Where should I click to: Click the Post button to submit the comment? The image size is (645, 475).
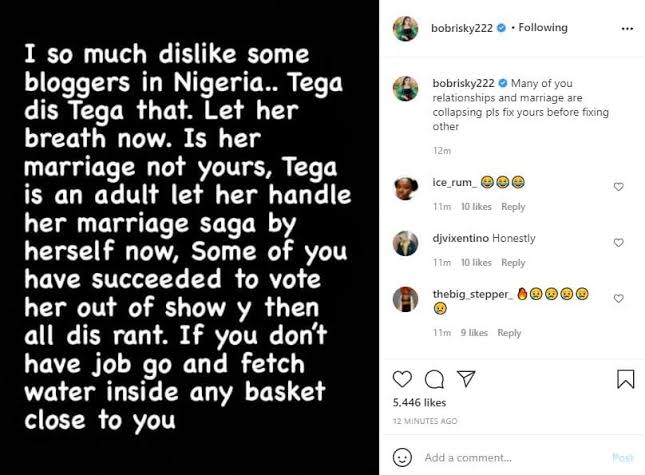622,457
